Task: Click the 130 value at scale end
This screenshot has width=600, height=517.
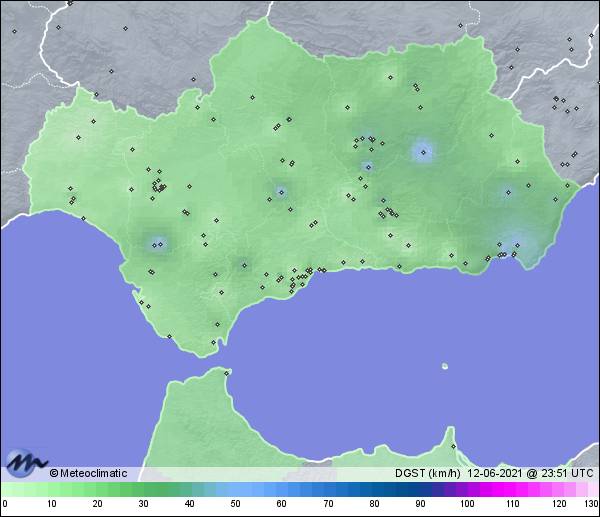Action: (x=591, y=503)
